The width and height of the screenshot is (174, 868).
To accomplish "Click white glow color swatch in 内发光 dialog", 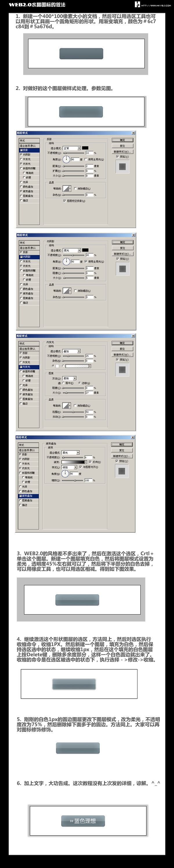I will [x=57, y=366].
